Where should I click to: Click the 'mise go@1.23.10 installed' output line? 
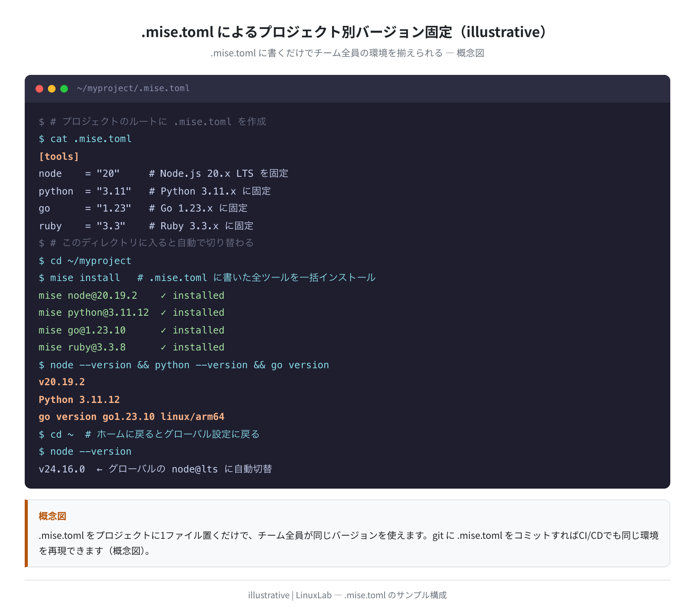click(x=132, y=330)
